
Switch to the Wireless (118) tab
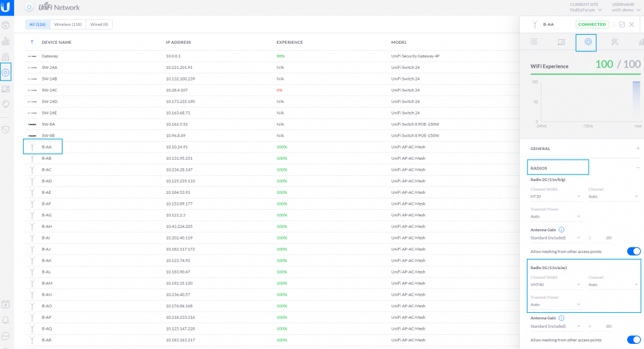tap(68, 24)
